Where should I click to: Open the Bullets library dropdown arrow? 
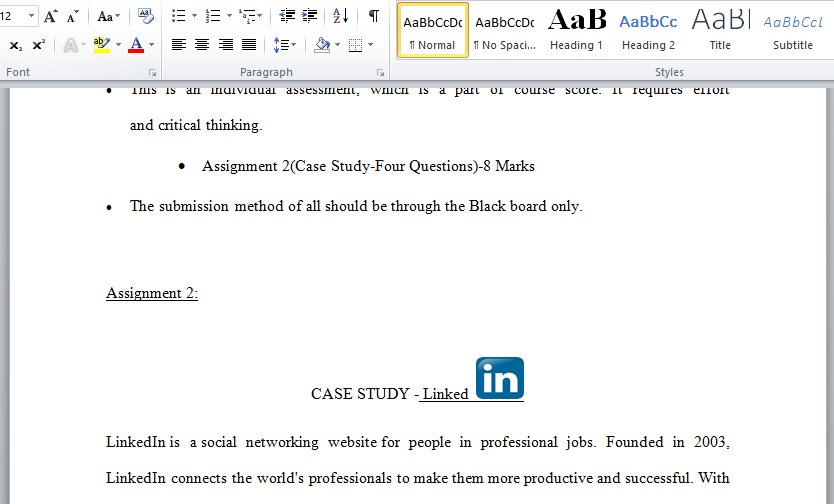click(x=194, y=16)
